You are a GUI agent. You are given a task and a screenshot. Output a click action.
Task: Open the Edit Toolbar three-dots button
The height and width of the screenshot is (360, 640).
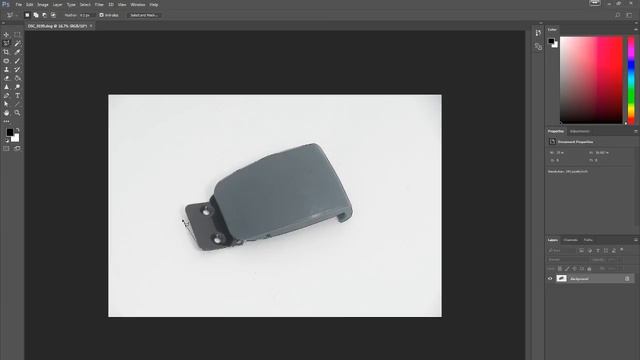point(6,122)
